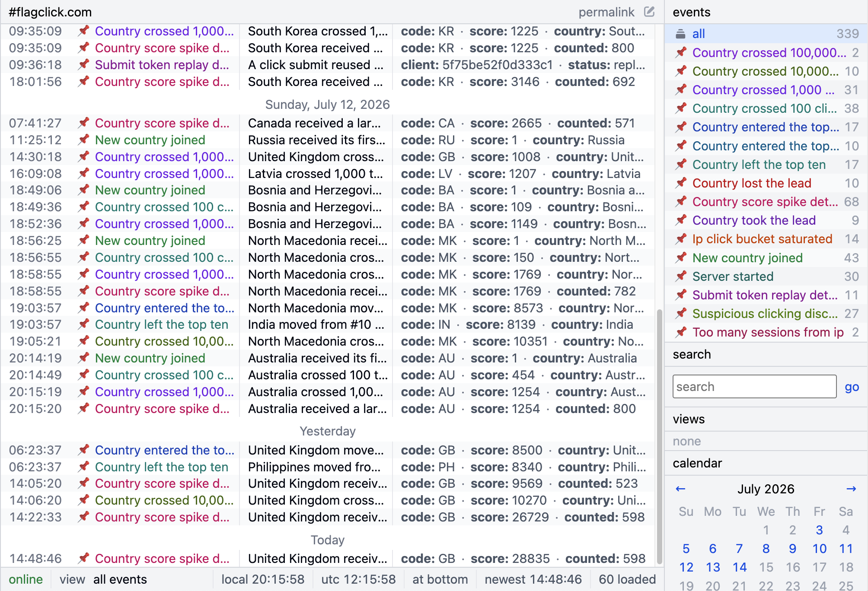This screenshot has height=591, width=868.
Task: Click pin icon on 14:48:46 Today row
Action: coord(84,558)
